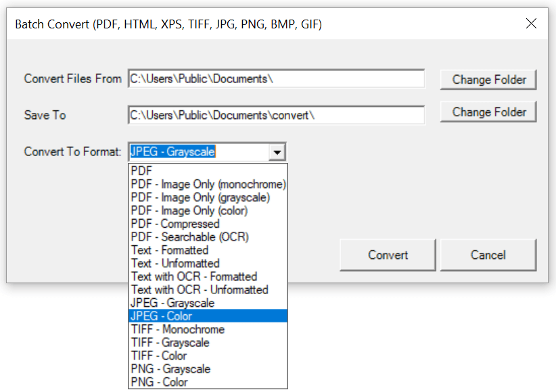The width and height of the screenshot is (556, 392).
Task: Choose Text - Formatted conversion option
Action: pos(169,250)
